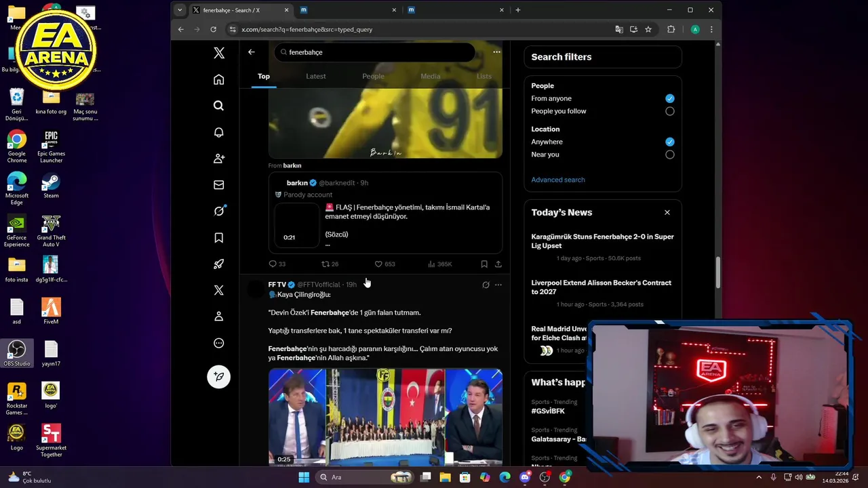The image size is (868, 488).
Task: Show hidden system tray icons chevron
Action: [760, 477]
